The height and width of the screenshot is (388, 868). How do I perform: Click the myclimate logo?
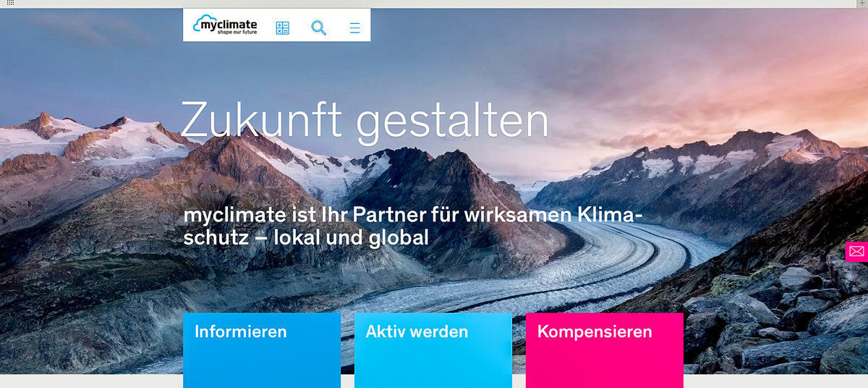pos(225,25)
